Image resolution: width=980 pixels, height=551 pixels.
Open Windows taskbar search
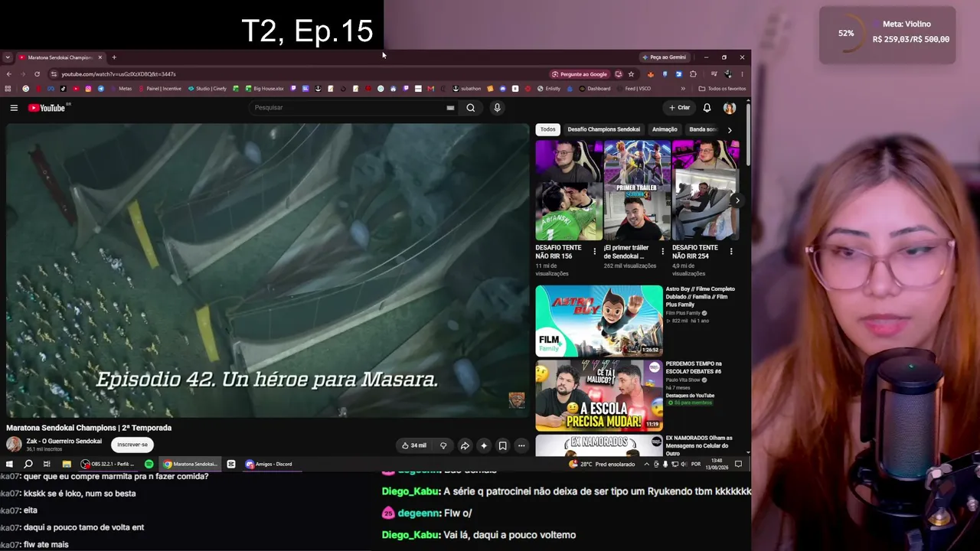pyautogui.click(x=28, y=464)
